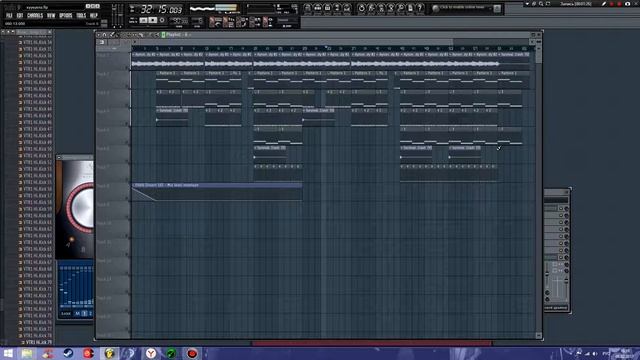The height and width of the screenshot is (360, 640).
Task: Select browser item VTR1 Hi.Kick 34
Action: (x=38, y=42)
